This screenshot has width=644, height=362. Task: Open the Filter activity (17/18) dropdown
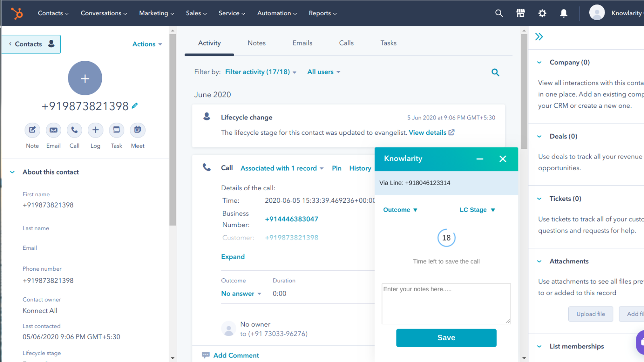260,72
